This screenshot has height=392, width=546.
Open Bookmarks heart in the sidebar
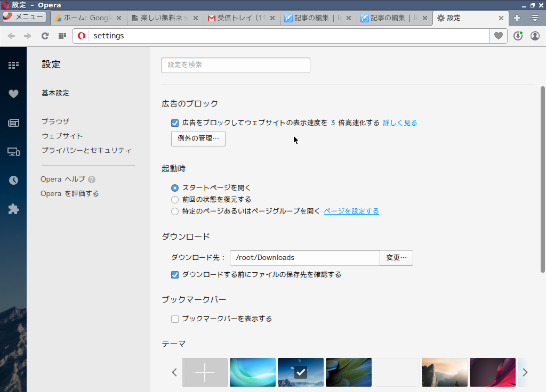click(x=13, y=94)
